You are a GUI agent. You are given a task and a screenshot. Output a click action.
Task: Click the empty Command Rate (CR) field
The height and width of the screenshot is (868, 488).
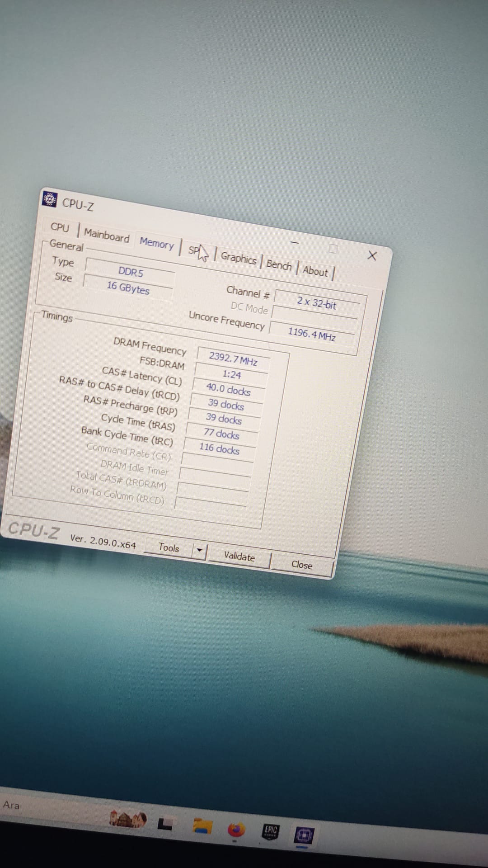217,464
